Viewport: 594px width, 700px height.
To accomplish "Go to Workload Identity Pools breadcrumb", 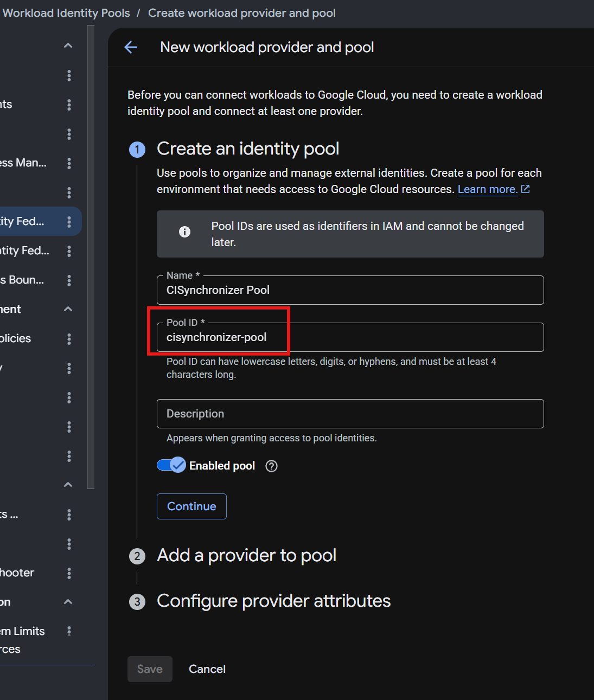I will pos(66,13).
